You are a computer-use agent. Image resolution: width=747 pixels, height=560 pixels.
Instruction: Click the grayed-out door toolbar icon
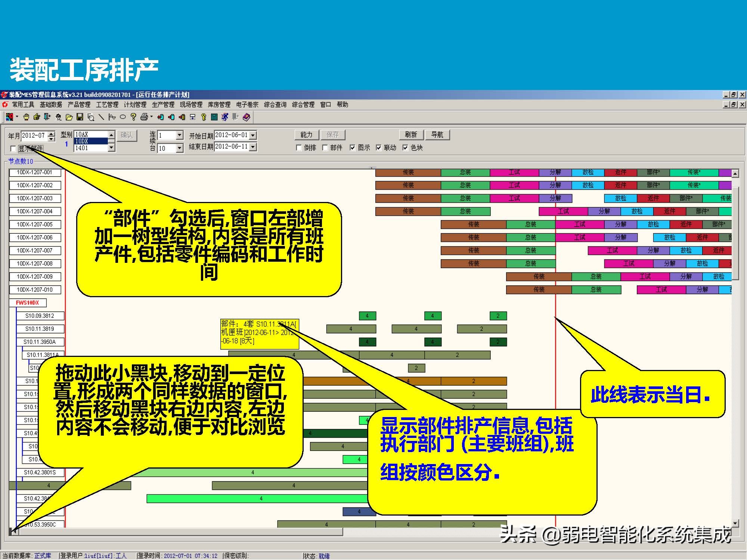(x=235, y=117)
